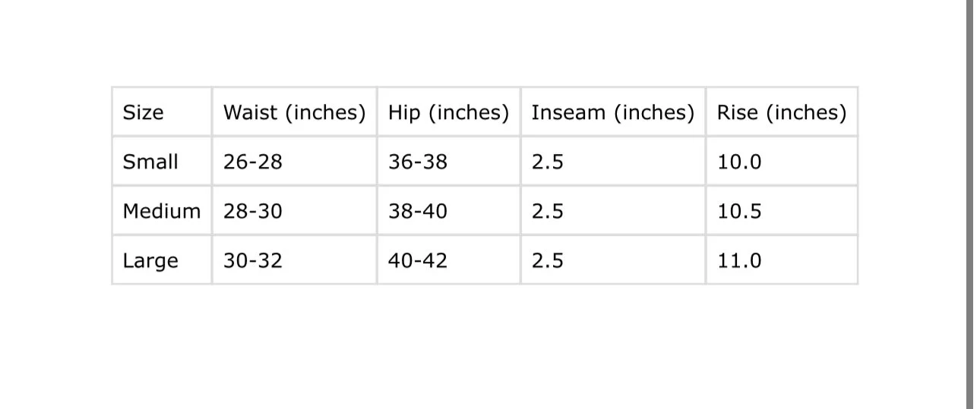Click waist value 26-28
The image size is (980, 409).
[252, 162]
